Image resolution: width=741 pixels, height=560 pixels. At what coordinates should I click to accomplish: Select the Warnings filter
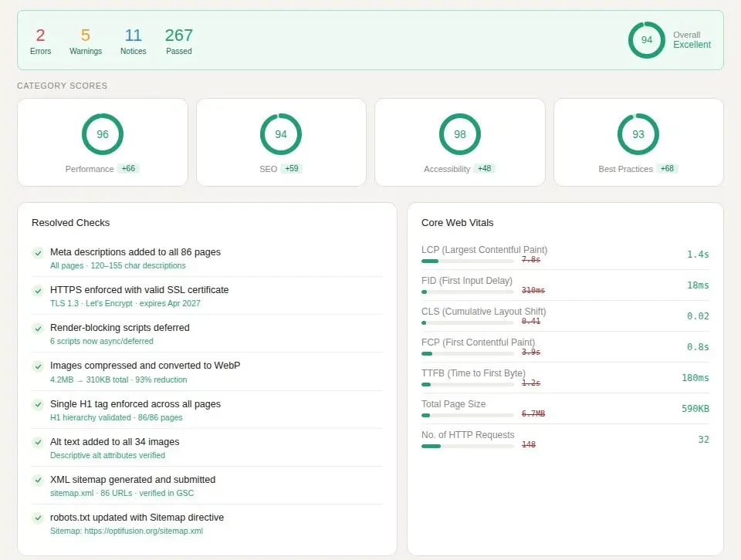pos(85,40)
